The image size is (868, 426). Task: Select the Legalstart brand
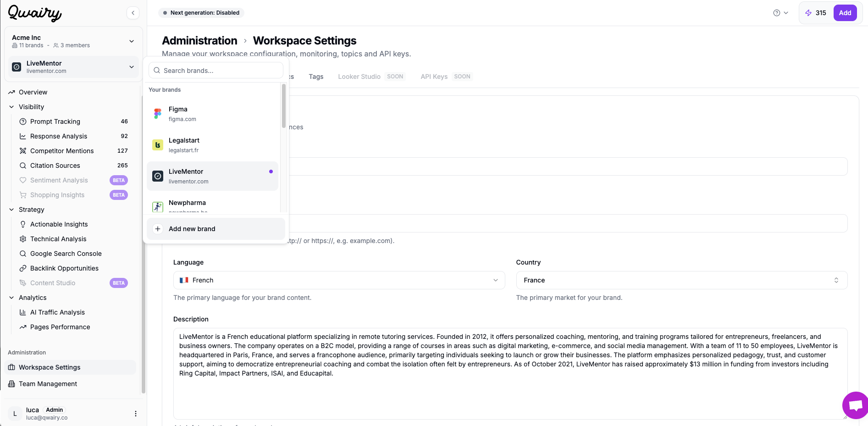[212, 145]
